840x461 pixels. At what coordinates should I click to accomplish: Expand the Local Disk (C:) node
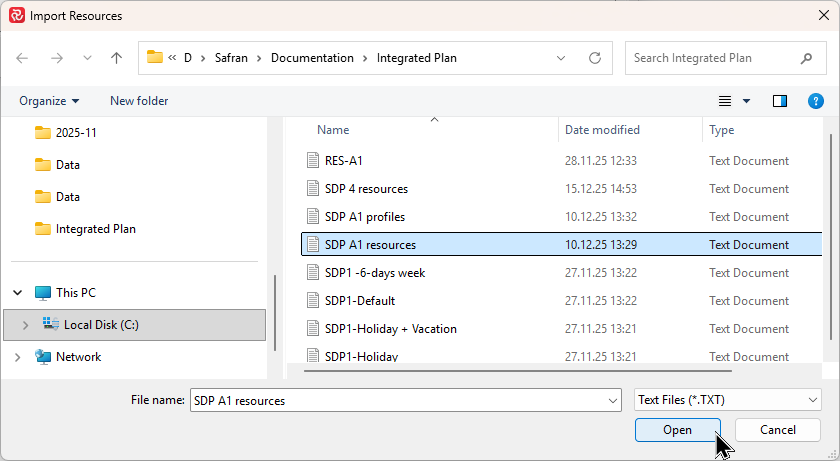click(x=25, y=324)
